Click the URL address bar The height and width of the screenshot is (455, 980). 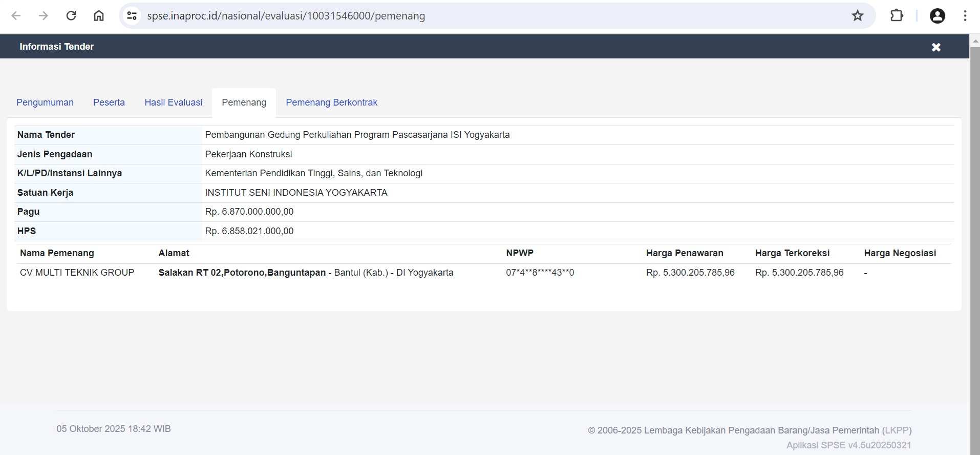pyautogui.click(x=461, y=16)
